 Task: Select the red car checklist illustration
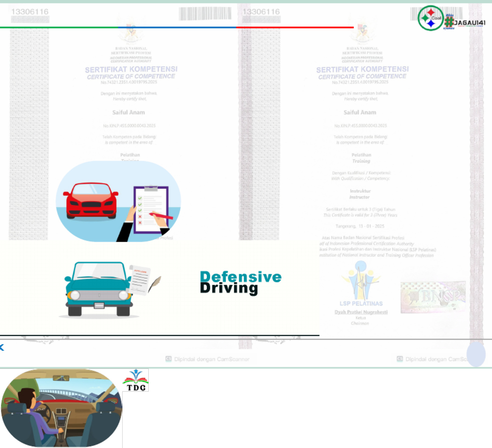click(118, 201)
